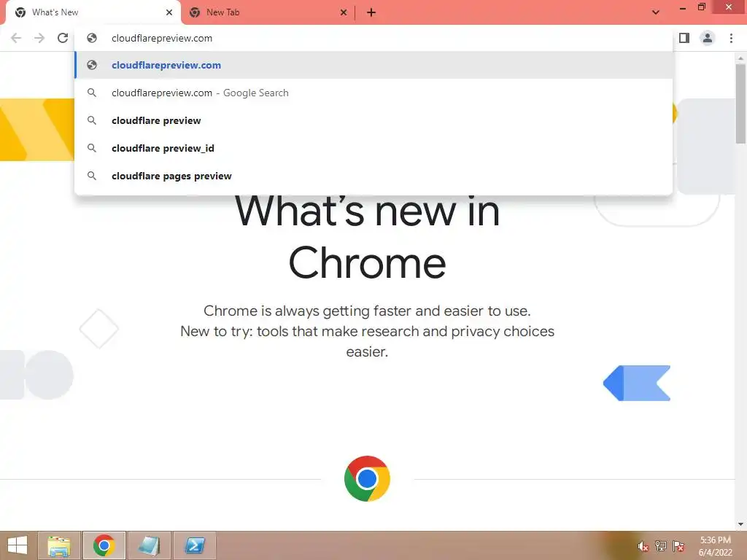
Task: Click the globe icon of the highlighted suggestion
Action: pyautogui.click(x=92, y=65)
